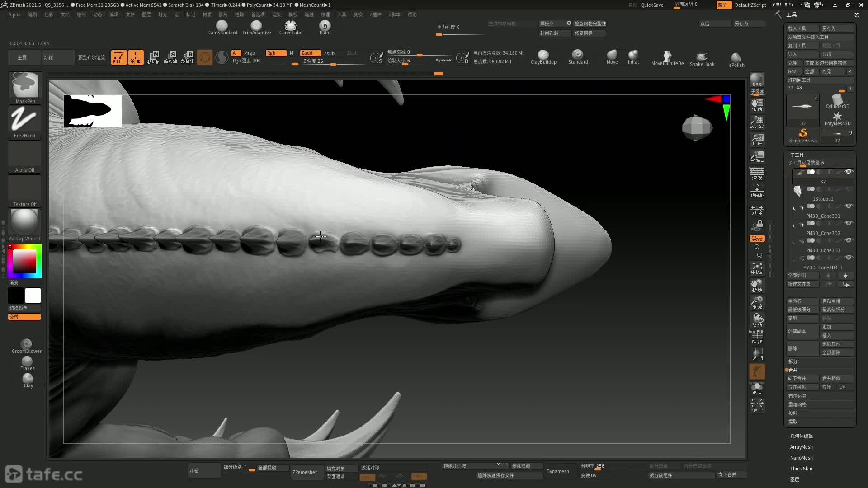Select the Inflat brush
Image resolution: width=868 pixels, height=488 pixels.
(x=633, y=57)
